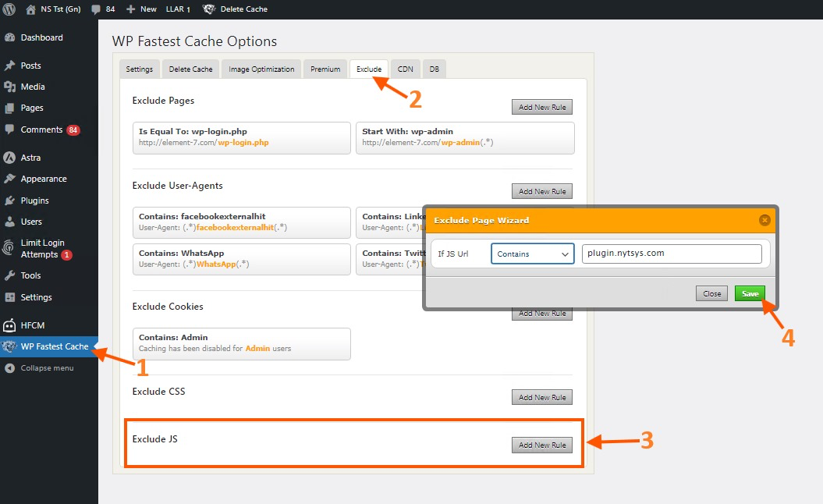Screen dimensions: 823x504
Task: Open Plugins menu label
Action: coord(34,201)
